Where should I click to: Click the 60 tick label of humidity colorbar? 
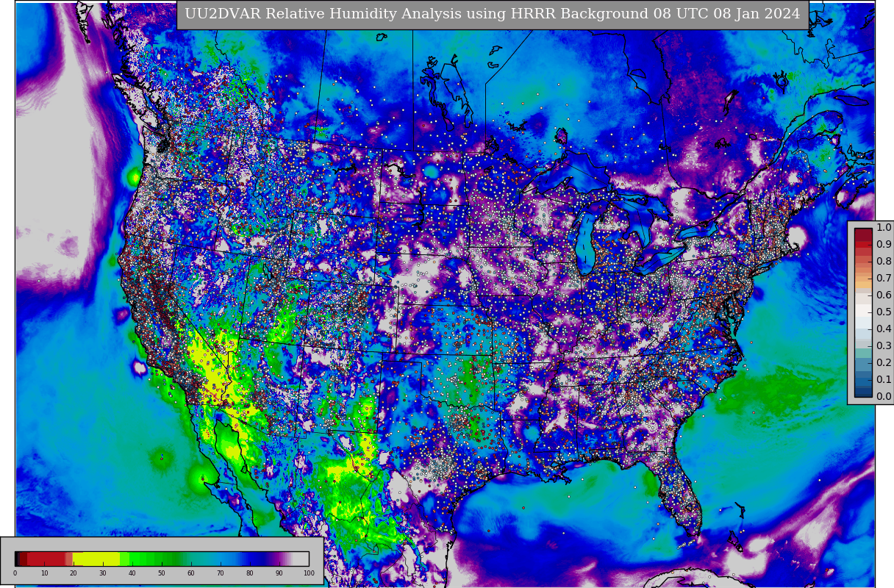(191, 573)
